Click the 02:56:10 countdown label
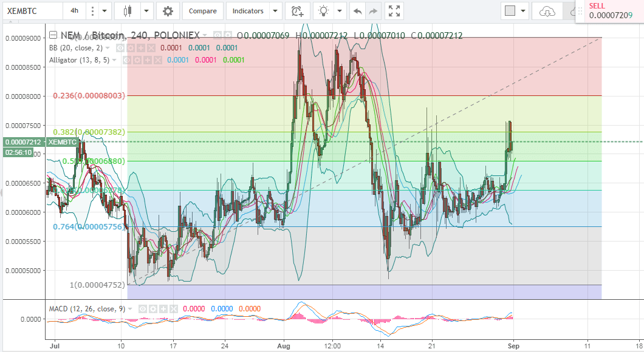This screenshot has width=644, height=352. pos(18,152)
